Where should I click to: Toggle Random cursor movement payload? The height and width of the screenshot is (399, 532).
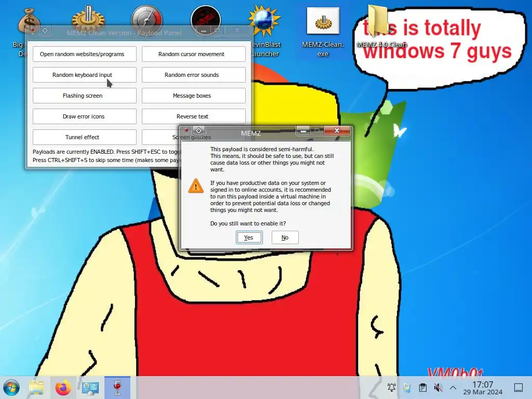point(193,54)
